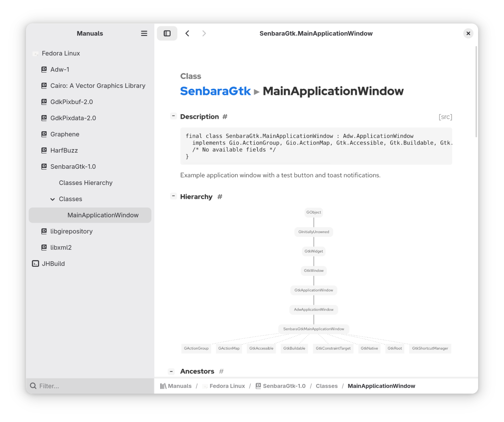Select GdkPixbuf-2.0 in the sidebar
Viewport: 504px width, 422px height.
(90, 102)
